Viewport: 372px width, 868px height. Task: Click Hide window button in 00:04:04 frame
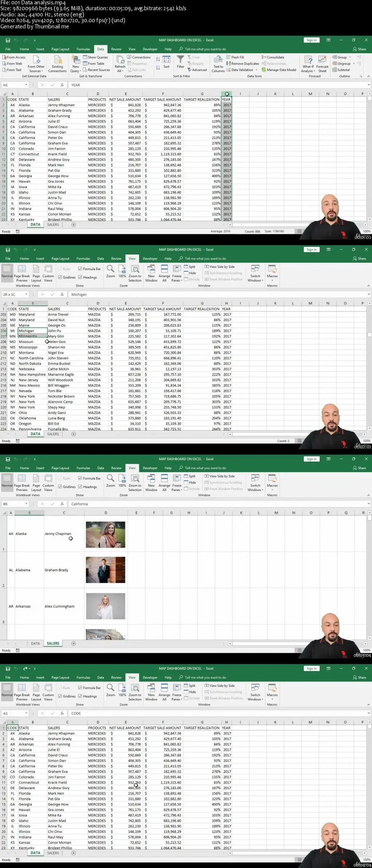tap(190, 692)
